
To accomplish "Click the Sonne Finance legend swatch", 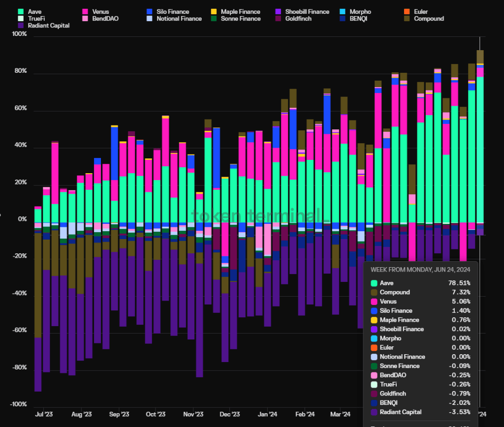I will click(x=214, y=19).
